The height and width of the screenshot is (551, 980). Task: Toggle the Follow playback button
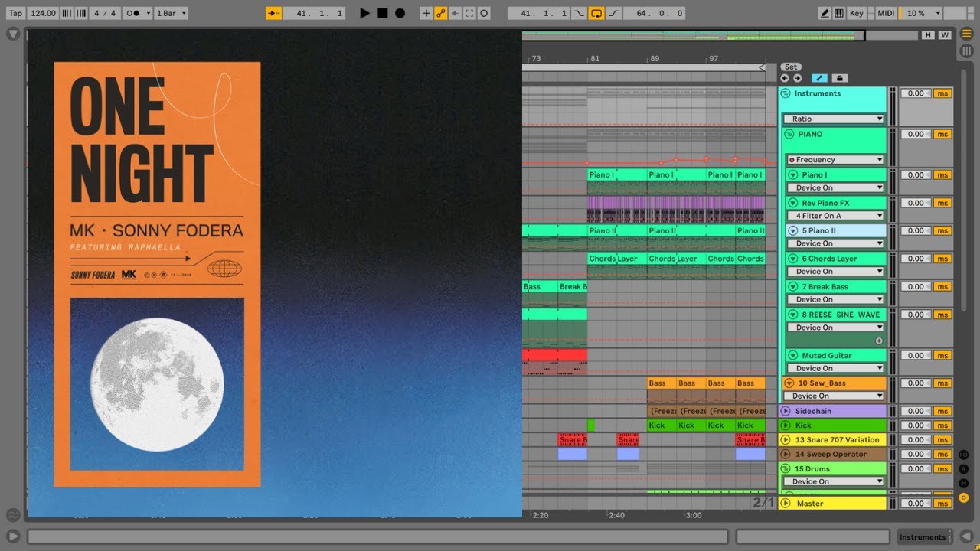(x=273, y=13)
